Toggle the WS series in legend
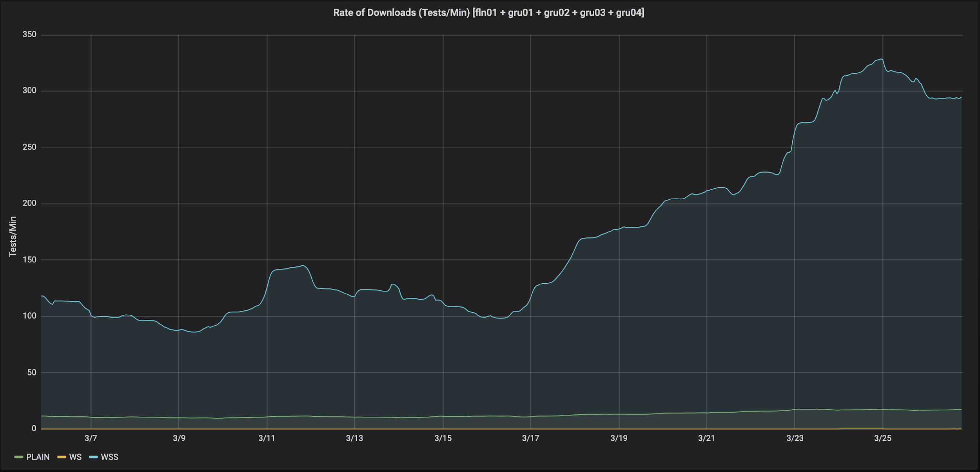Viewport: 980px width, 472px height. click(75, 457)
